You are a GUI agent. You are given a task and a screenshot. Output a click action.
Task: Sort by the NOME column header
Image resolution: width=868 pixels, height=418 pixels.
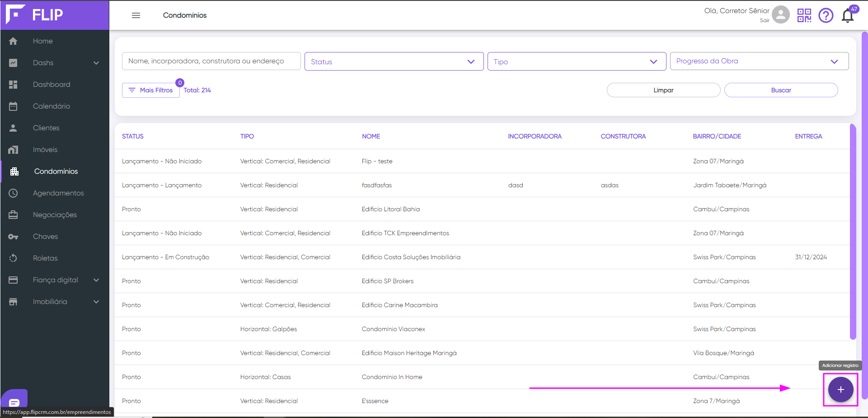[371, 136]
